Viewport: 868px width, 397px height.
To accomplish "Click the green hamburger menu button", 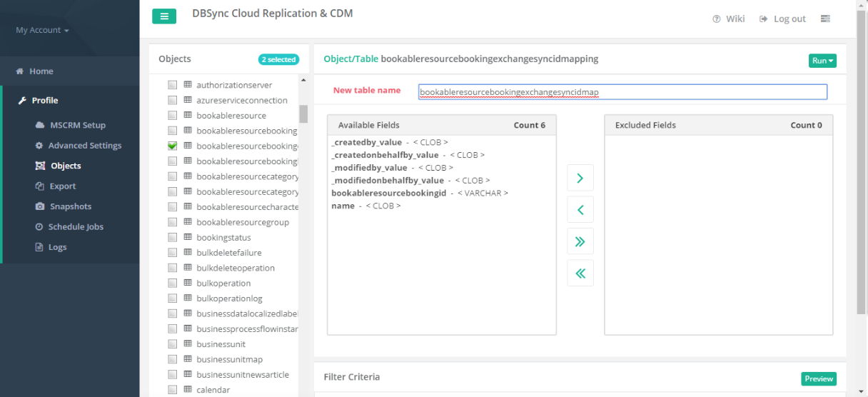I will click(x=163, y=16).
